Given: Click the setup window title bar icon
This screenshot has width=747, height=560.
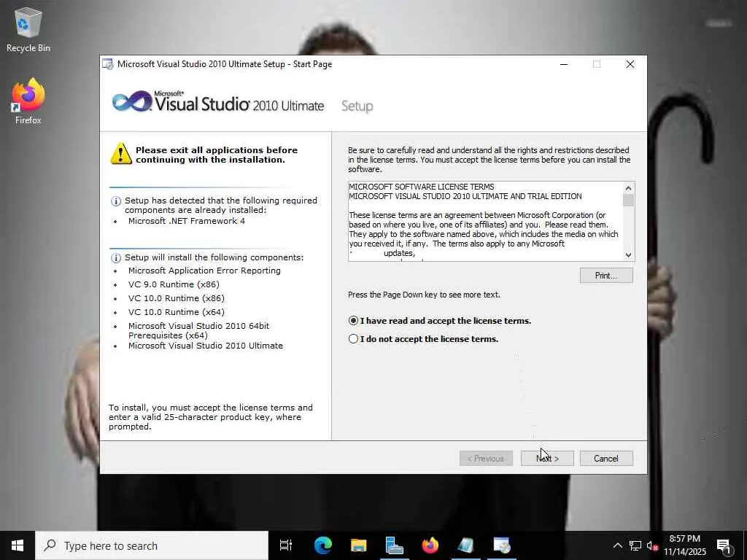Looking at the screenshot, I should 108,64.
